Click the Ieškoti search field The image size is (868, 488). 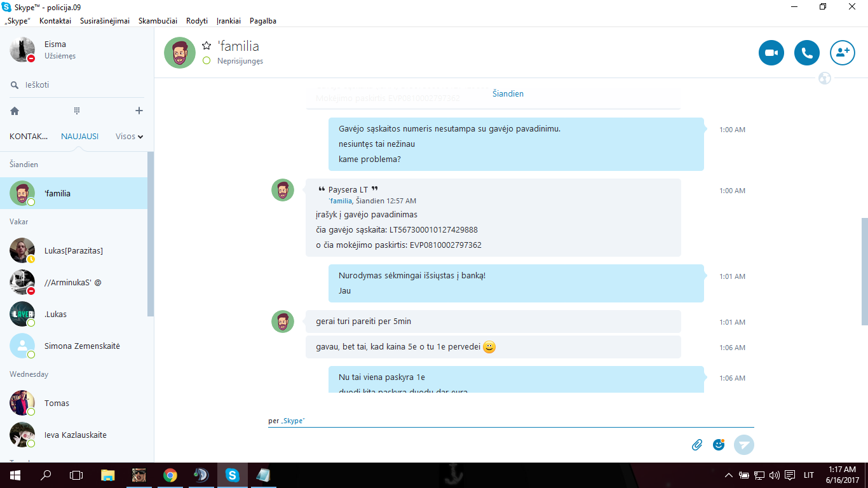point(76,85)
